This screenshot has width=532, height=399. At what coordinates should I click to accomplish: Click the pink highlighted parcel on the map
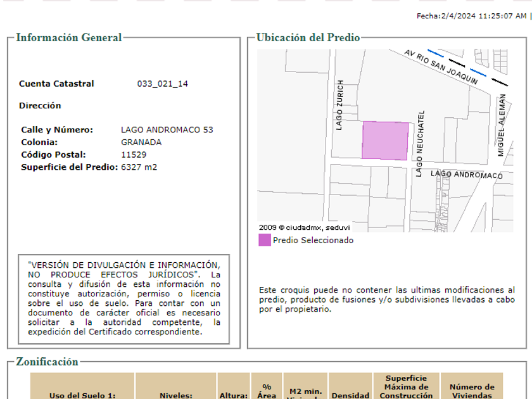coord(385,141)
